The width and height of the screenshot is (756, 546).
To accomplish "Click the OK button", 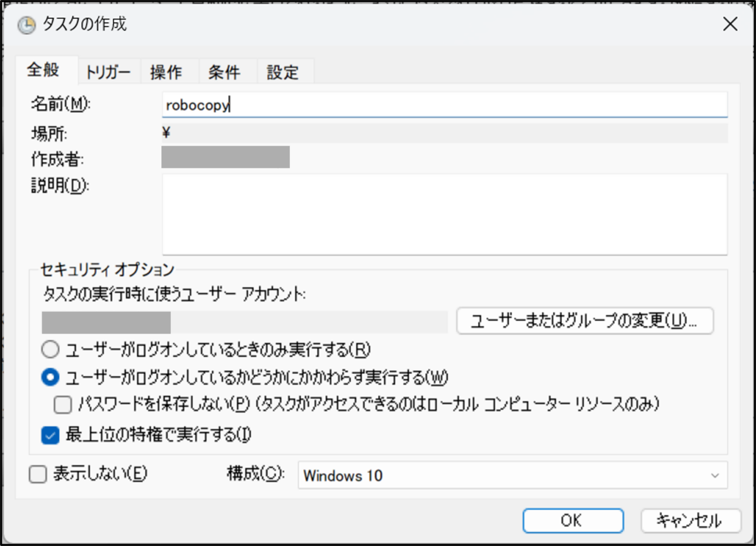I will tap(573, 521).
